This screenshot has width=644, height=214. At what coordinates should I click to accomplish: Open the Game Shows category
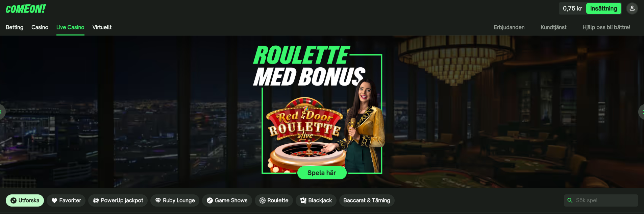click(x=227, y=200)
